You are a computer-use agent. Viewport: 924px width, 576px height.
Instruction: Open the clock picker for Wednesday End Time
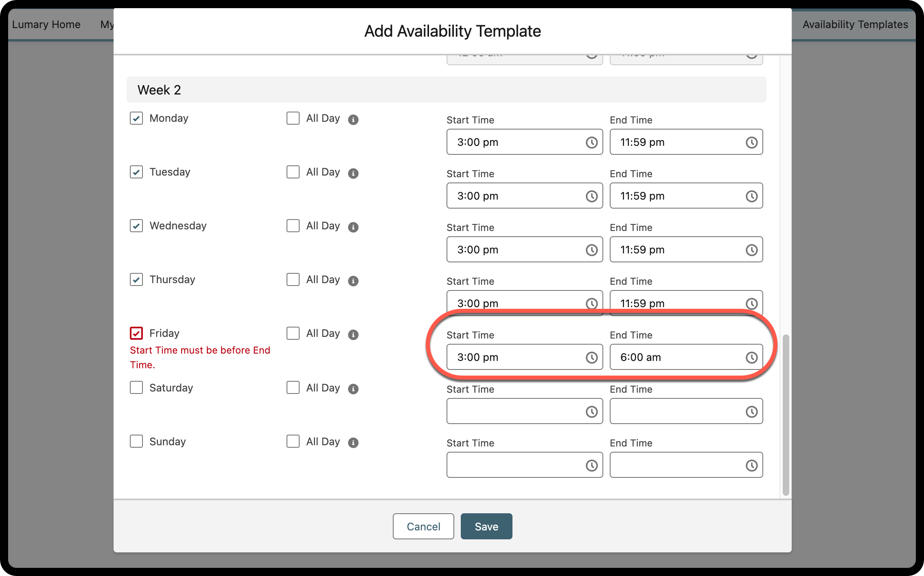coord(751,250)
